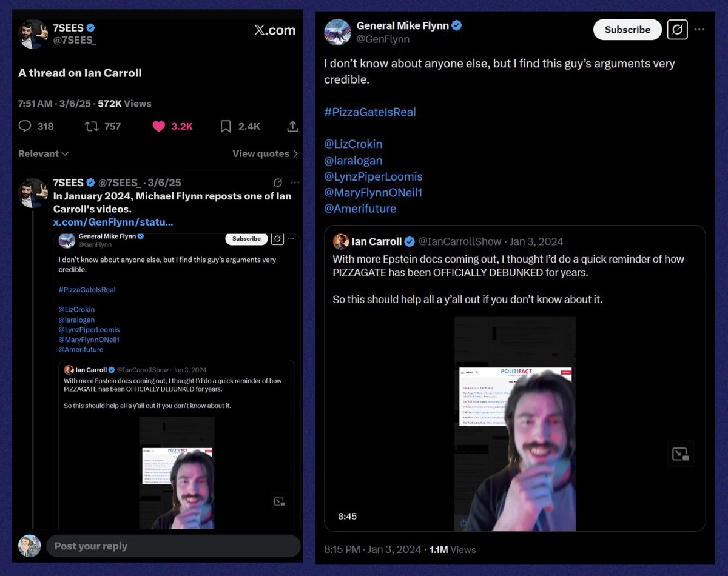Open the @LizCrokin mention in large post
Image resolution: width=728 pixels, height=576 pixels.
click(x=353, y=144)
